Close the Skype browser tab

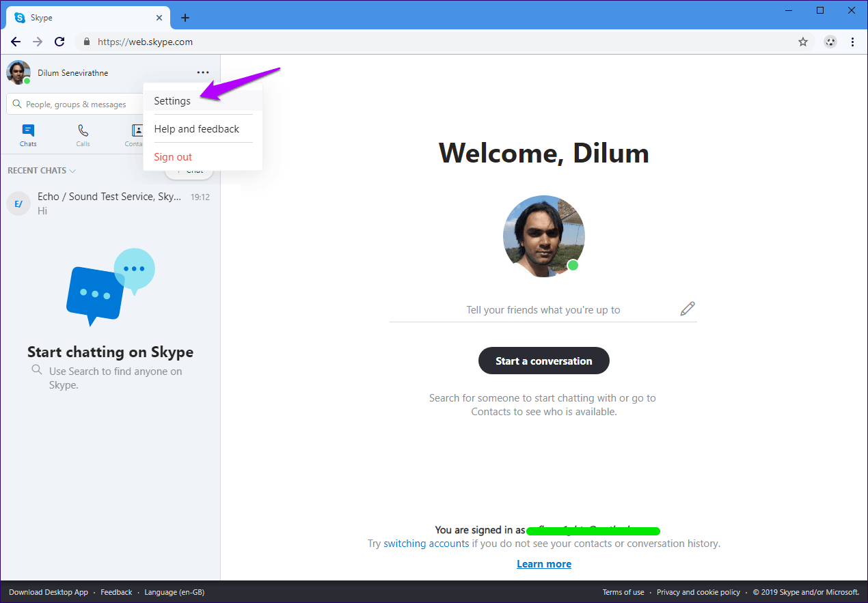pos(158,18)
